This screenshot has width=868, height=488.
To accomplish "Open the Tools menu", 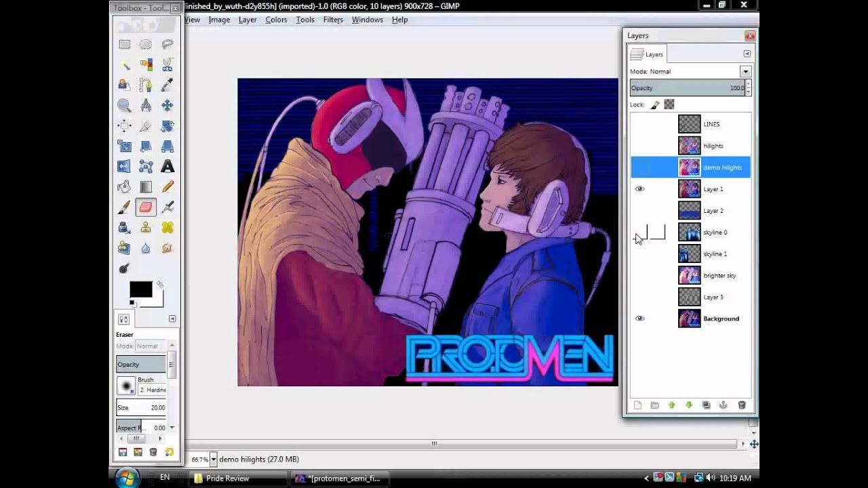I will coord(305,20).
